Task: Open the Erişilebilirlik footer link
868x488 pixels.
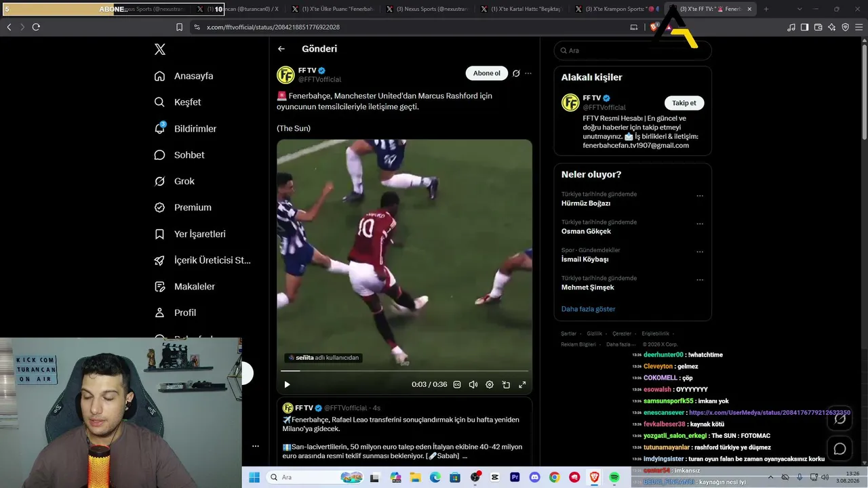Action: pyautogui.click(x=655, y=333)
